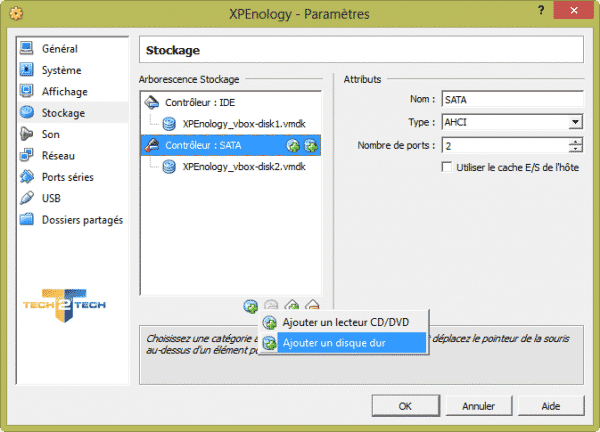Click the Réseau network icon

tap(27, 155)
